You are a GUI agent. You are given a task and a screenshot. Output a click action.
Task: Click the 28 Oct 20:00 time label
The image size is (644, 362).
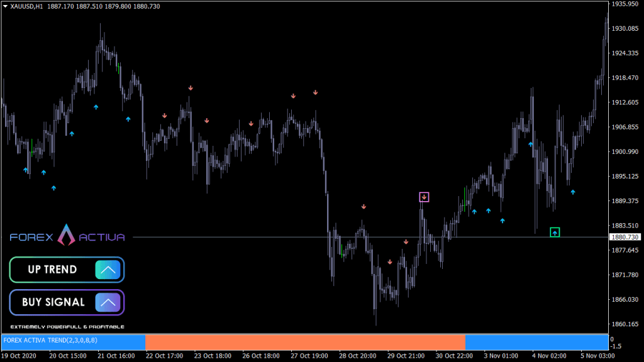358,356
